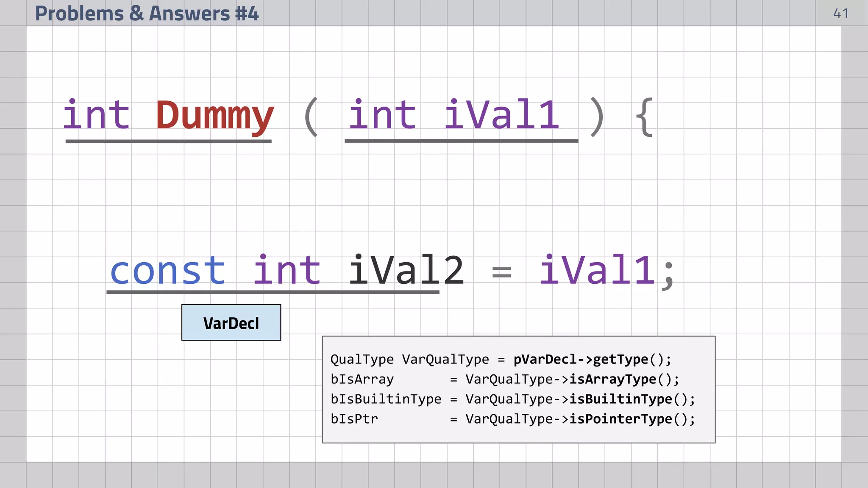Click 'bIsArray' variable in the code box

pyautogui.click(x=362, y=379)
